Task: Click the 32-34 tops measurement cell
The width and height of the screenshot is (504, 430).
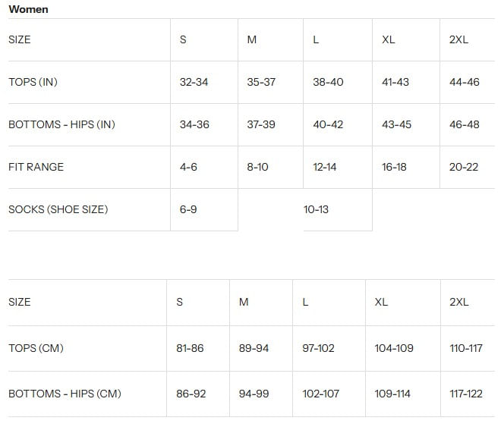Action: pos(194,82)
